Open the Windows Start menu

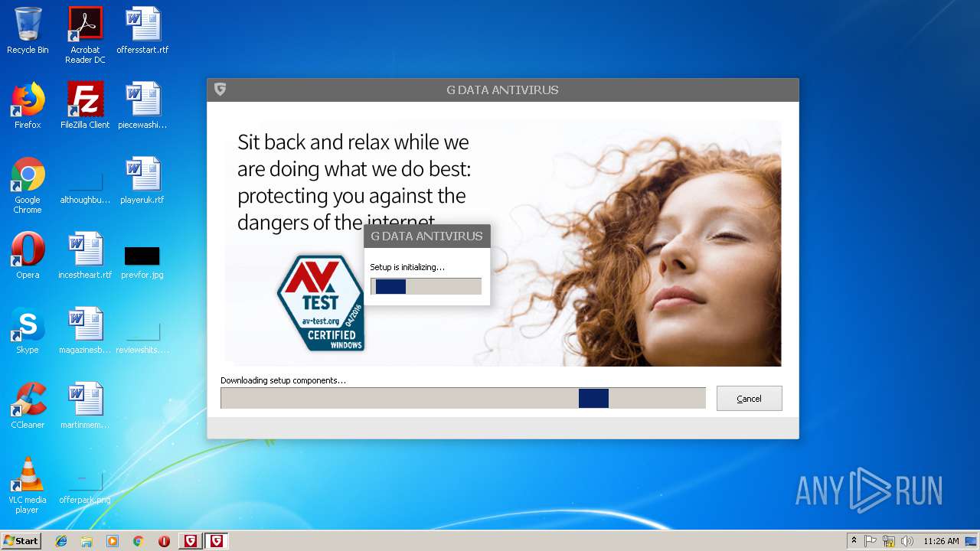[21, 541]
